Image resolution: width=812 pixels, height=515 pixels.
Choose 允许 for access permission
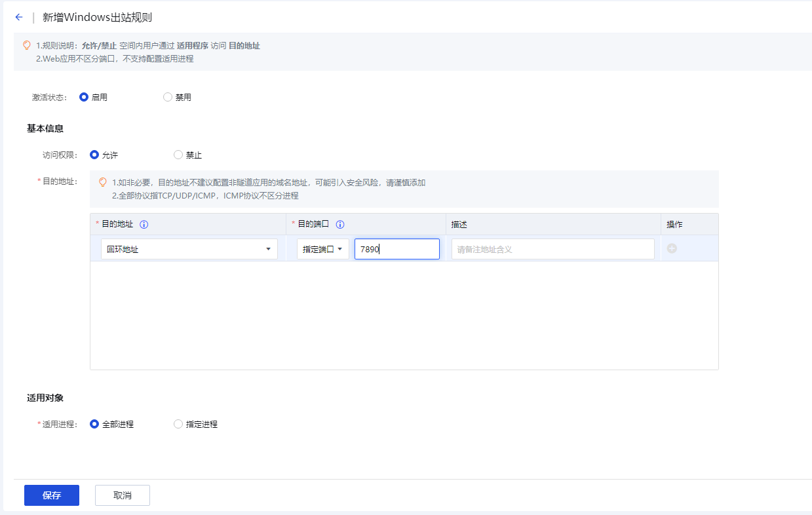point(94,155)
